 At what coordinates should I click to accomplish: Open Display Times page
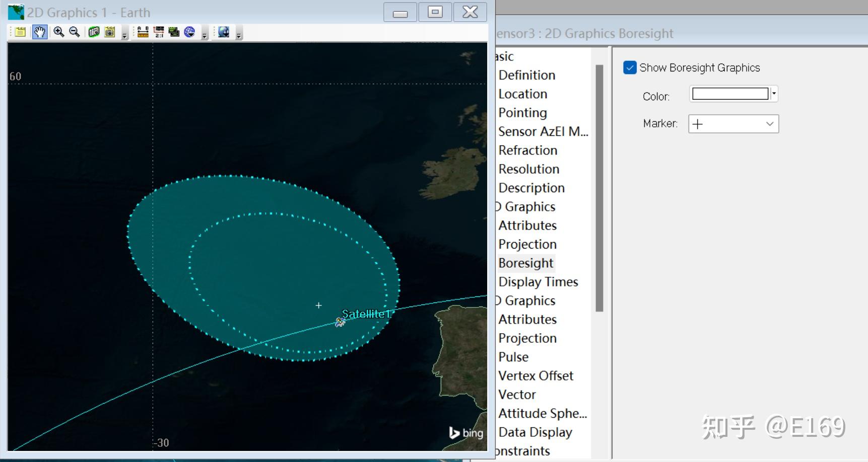point(539,281)
